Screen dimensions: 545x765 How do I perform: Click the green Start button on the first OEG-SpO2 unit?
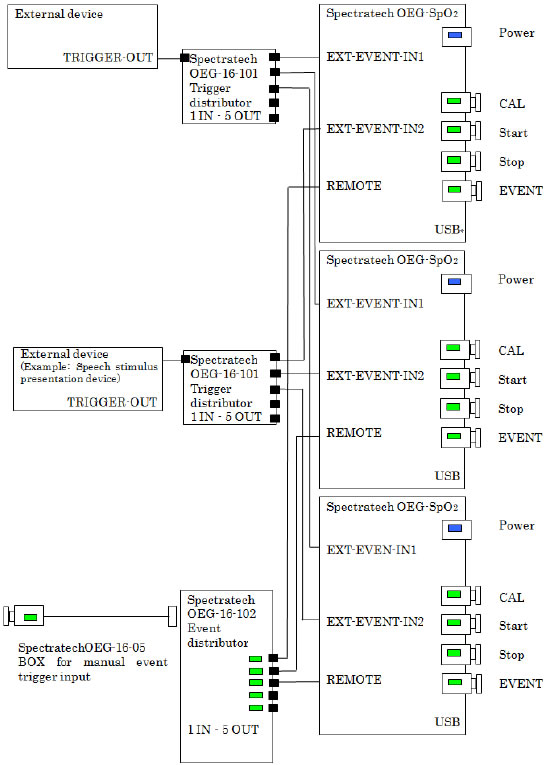(x=454, y=130)
